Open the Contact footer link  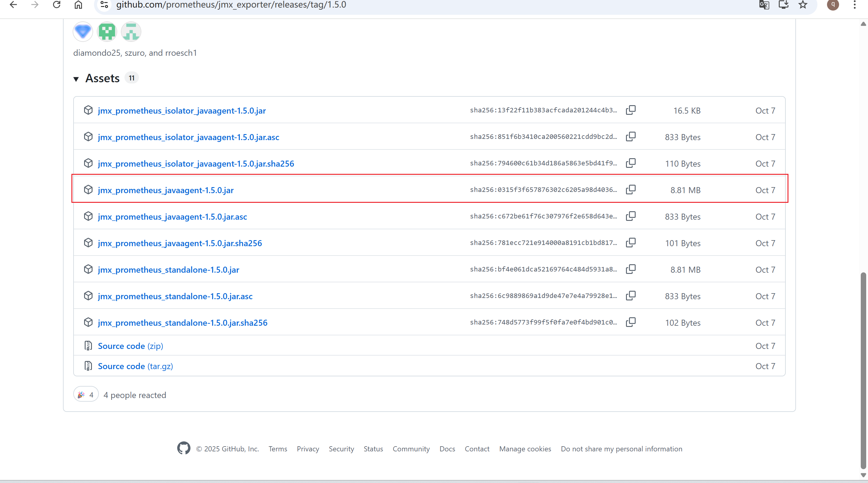point(477,449)
